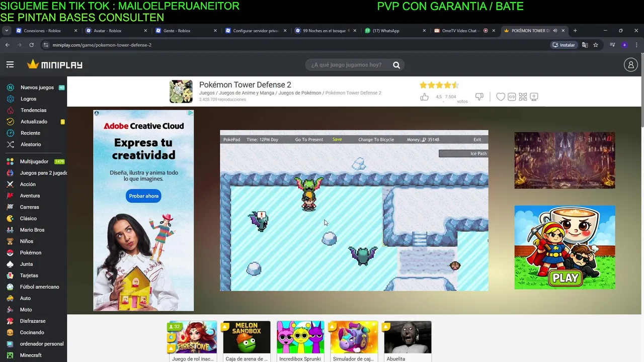Switch to Avatar - Roblox tab

click(x=115, y=31)
